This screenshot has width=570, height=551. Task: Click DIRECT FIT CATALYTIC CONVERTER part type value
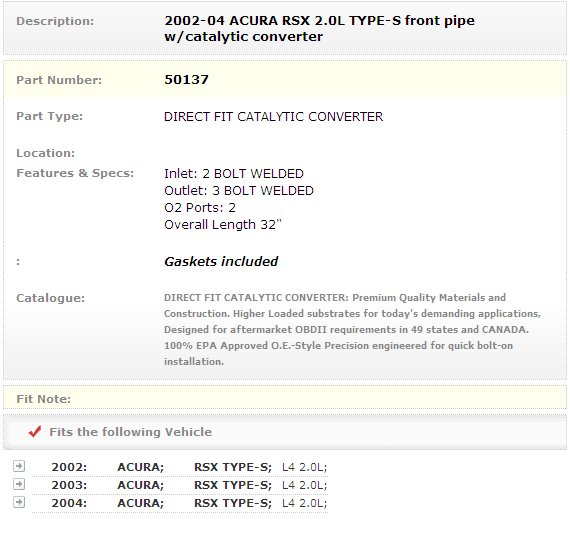pos(273,117)
